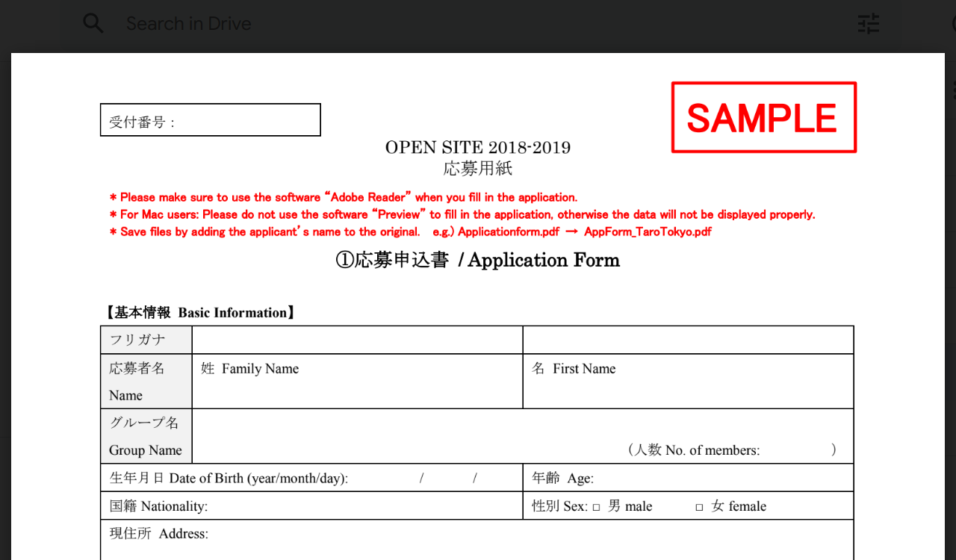
Task: Click the OPEN SITE 2018-2019 title
Action: [x=478, y=148]
